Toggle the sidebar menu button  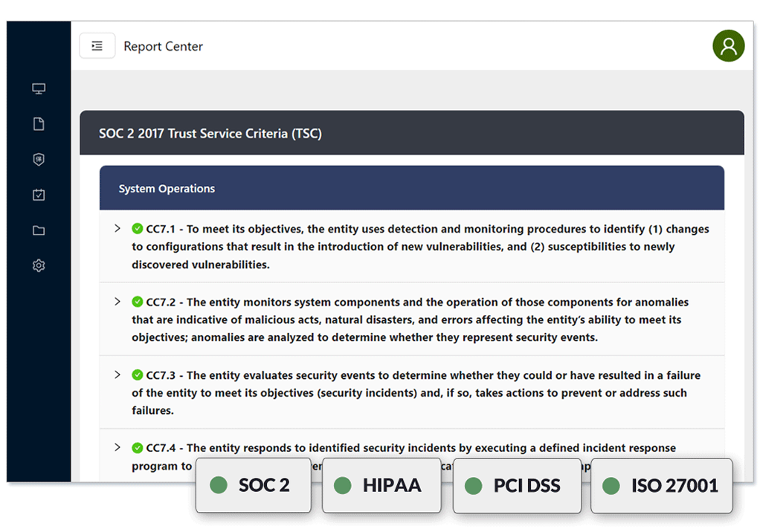tap(97, 46)
